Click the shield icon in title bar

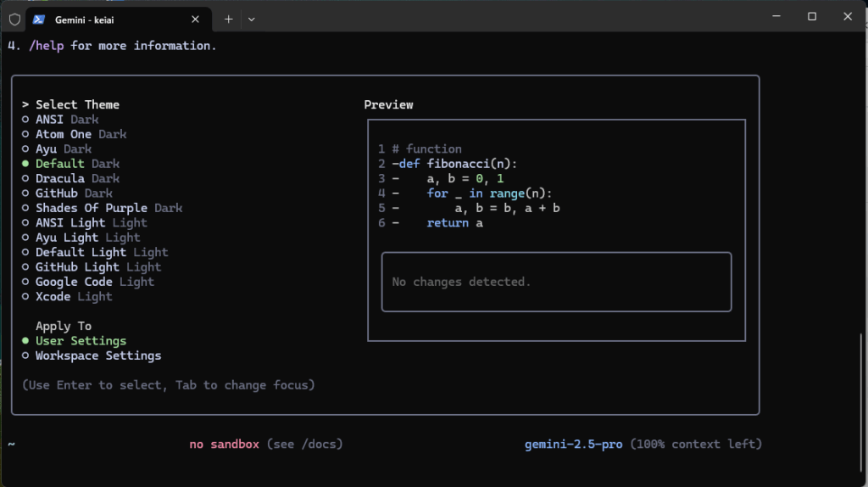click(15, 20)
